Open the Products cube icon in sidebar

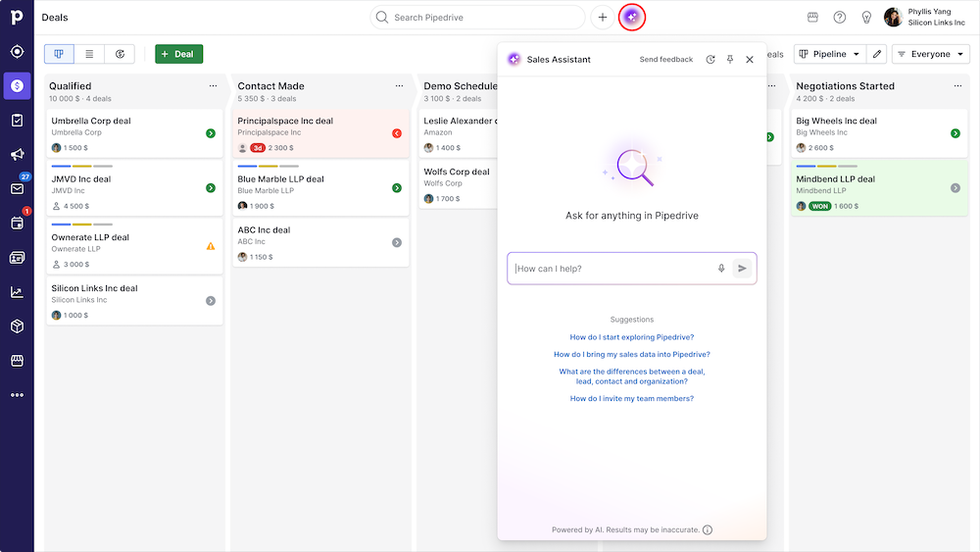pyautogui.click(x=17, y=326)
